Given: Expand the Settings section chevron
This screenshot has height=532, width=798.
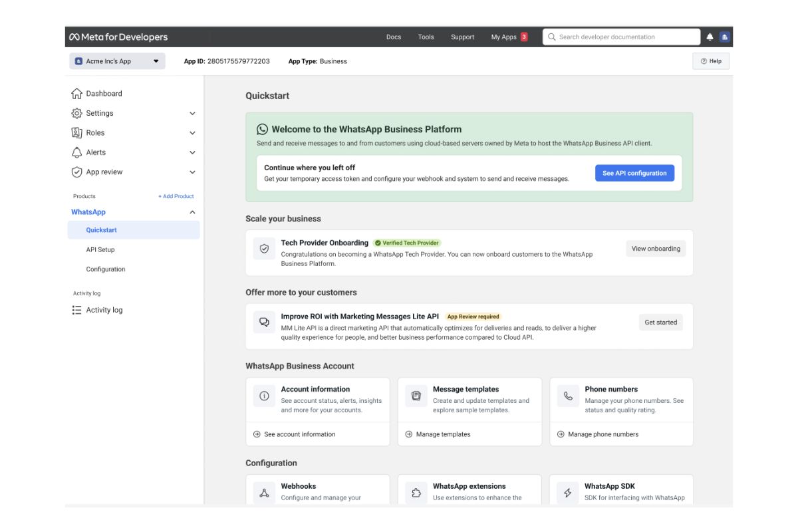Looking at the screenshot, I should [x=192, y=114].
